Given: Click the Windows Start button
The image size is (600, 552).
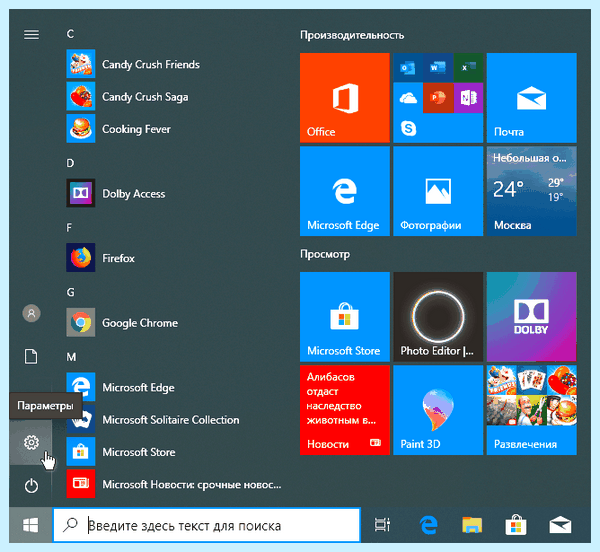Looking at the screenshot, I should tap(31, 525).
